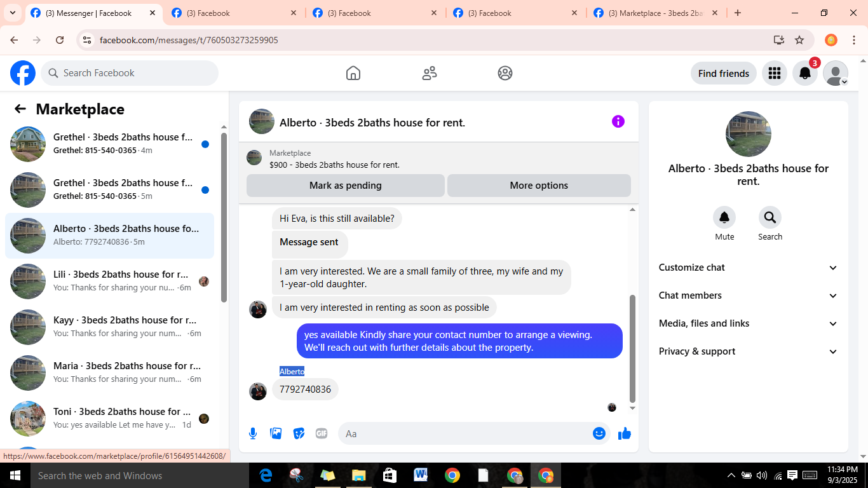868x488 pixels.
Task: Click the install app icon in address bar
Action: 779,40
